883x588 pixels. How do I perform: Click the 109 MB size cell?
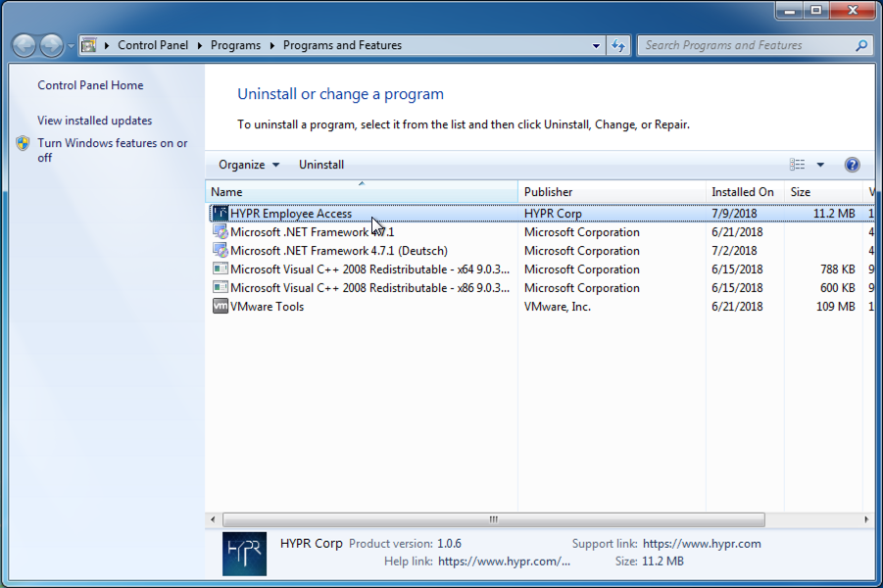point(836,307)
